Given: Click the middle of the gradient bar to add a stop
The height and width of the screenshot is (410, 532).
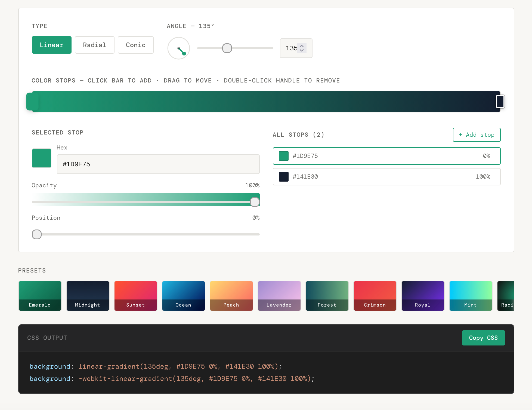Looking at the screenshot, I should click(266, 102).
